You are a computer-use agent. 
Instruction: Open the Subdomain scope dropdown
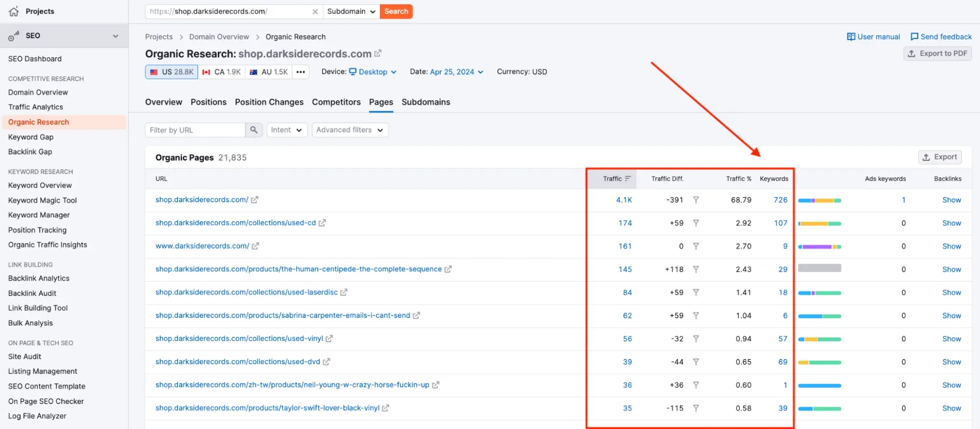(x=351, y=11)
